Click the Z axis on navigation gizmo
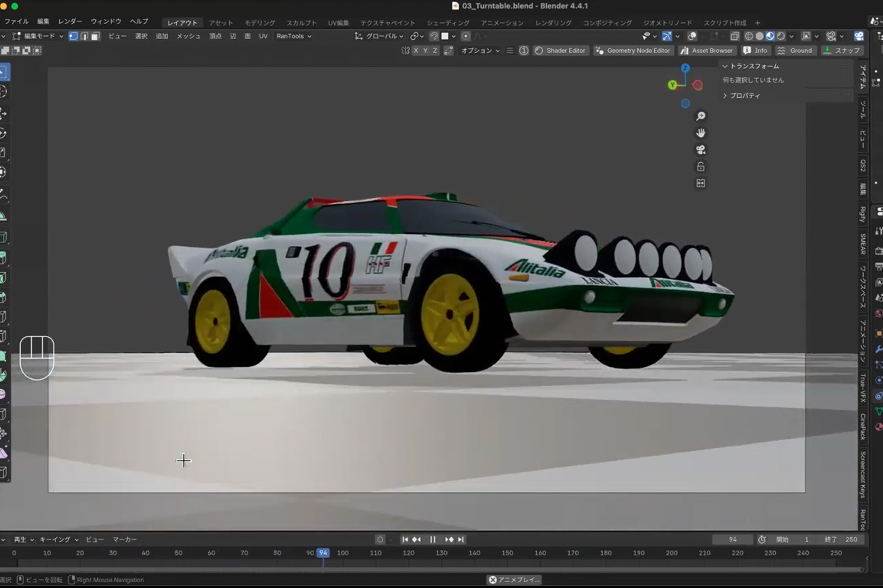 tap(685, 68)
